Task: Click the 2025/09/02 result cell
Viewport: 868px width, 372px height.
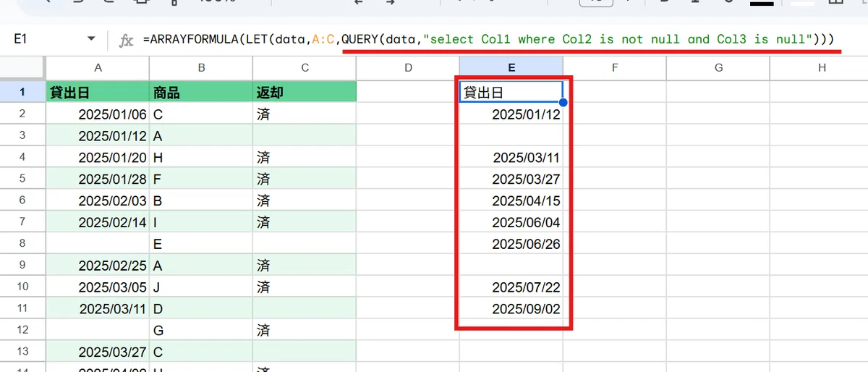Action: pyautogui.click(x=511, y=309)
